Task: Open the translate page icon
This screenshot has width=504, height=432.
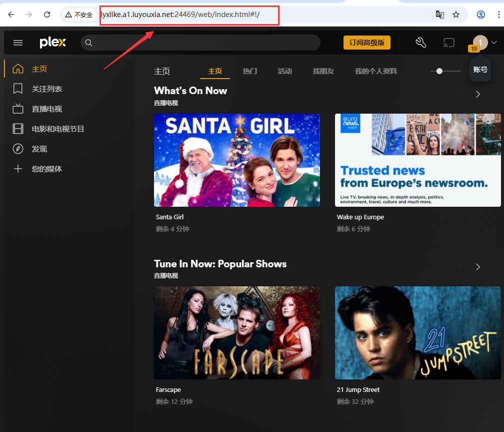Action: tap(439, 15)
